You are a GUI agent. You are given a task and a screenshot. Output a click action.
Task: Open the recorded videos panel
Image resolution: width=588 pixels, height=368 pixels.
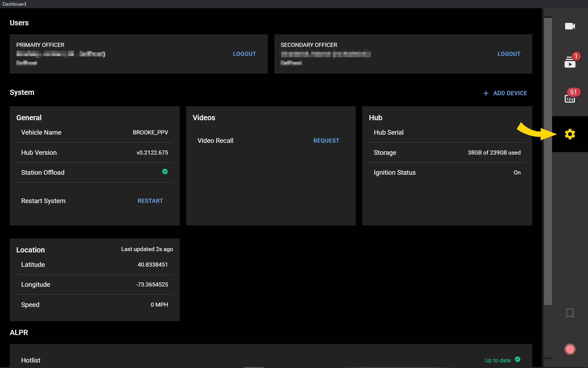570,62
